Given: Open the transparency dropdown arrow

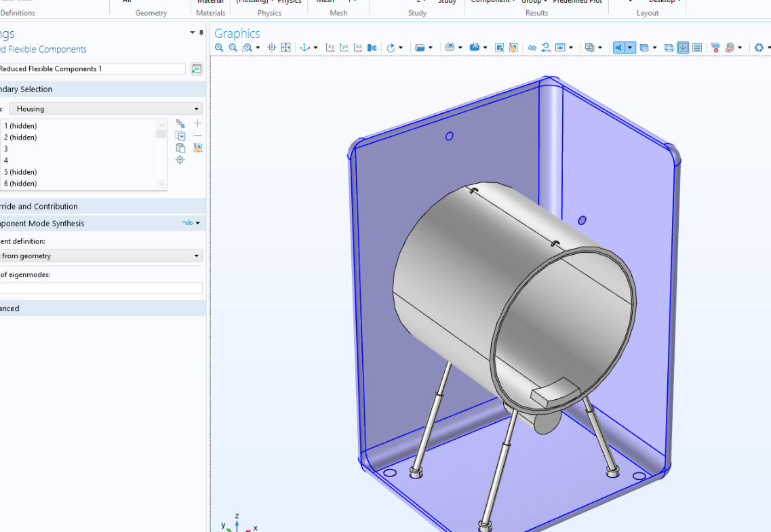Looking at the screenshot, I should [x=654, y=47].
